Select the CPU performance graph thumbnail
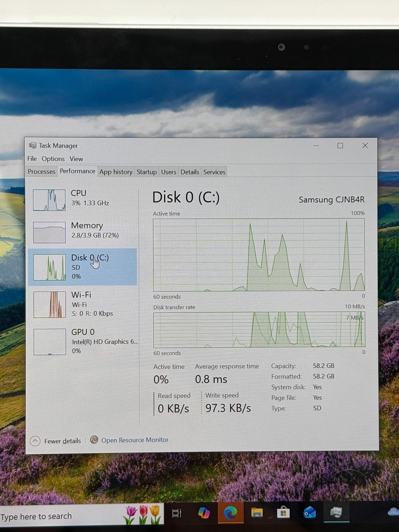 49,200
